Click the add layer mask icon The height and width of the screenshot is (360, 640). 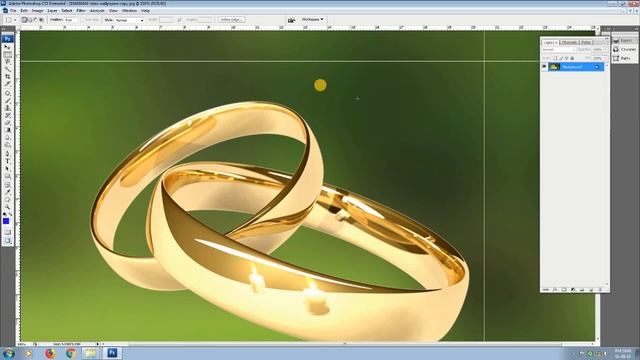564,289
